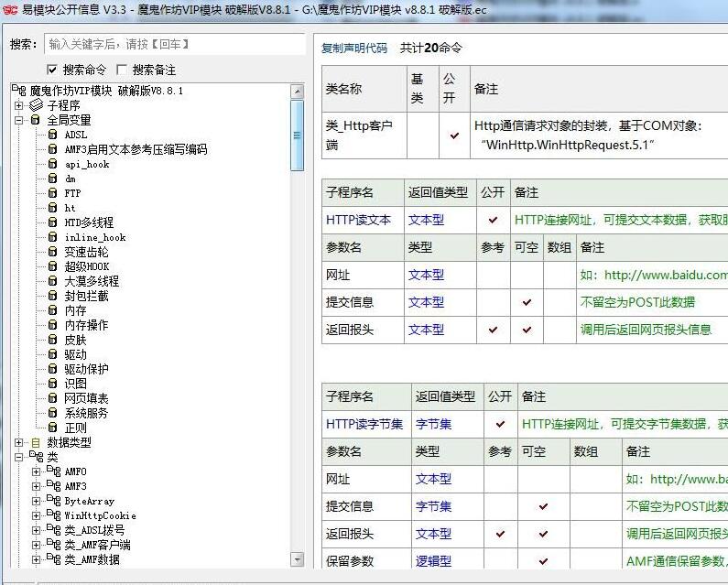Expand the ByteArray class node
The image size is (728, 585).
tap(36, 501)
